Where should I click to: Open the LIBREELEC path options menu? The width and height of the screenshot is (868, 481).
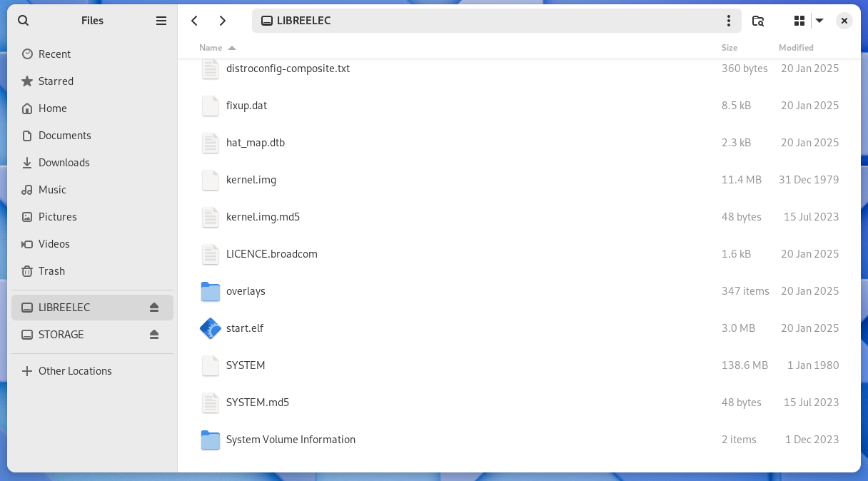(728, 21)
